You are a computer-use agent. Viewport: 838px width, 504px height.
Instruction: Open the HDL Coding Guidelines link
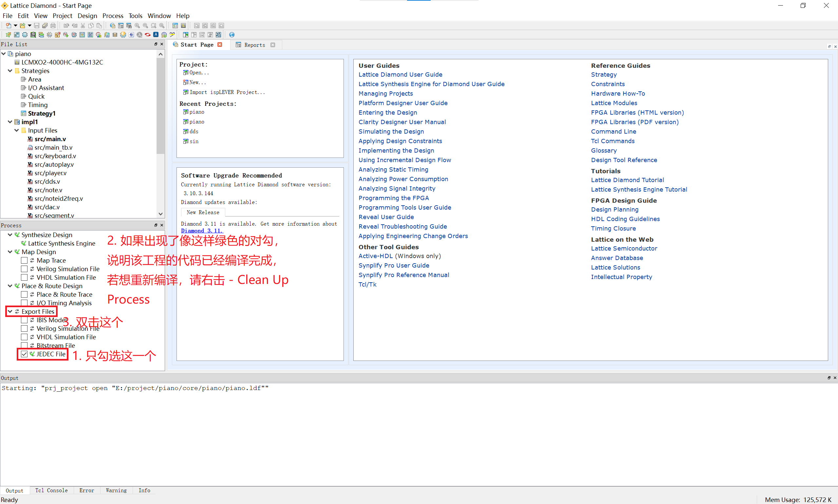[x=625, y=219]
